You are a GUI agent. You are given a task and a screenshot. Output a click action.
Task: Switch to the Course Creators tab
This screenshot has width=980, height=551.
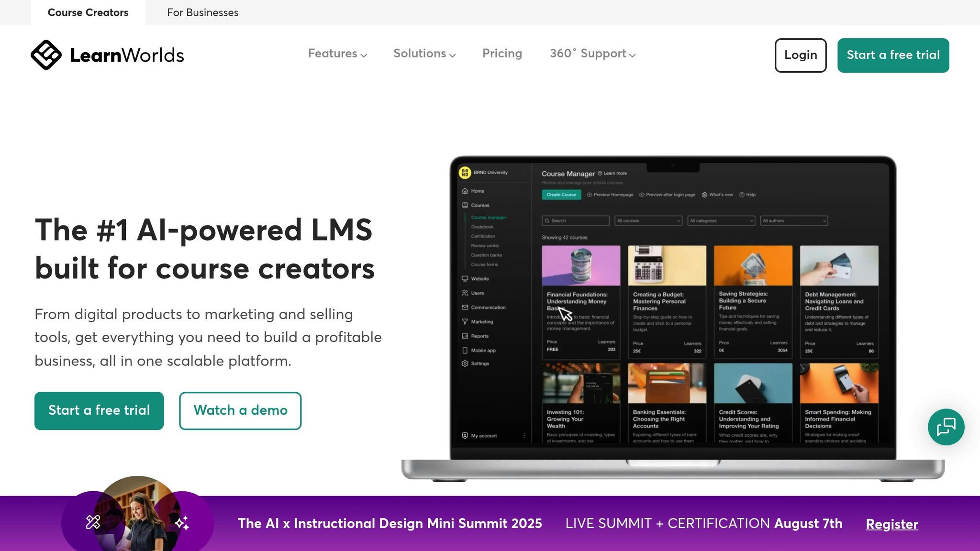tap(88, 12)
